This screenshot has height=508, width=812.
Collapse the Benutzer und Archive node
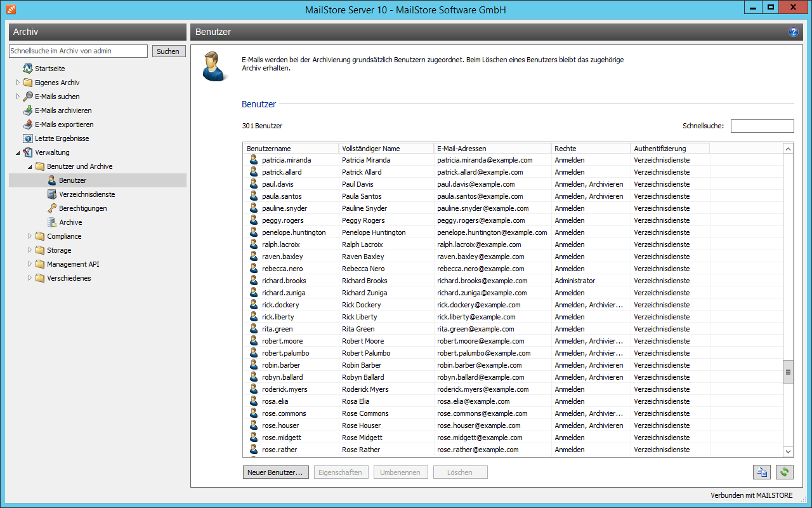[30, 166]
